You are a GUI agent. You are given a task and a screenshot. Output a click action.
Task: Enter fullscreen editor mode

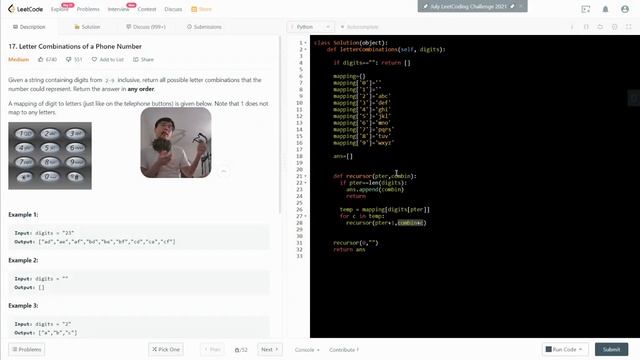pos(629,27)
